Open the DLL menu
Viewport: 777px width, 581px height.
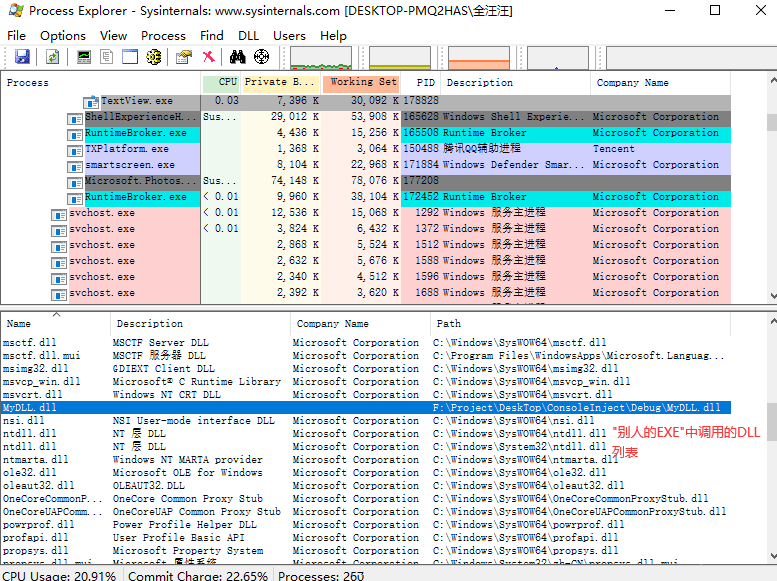click(x=248, y=36)
